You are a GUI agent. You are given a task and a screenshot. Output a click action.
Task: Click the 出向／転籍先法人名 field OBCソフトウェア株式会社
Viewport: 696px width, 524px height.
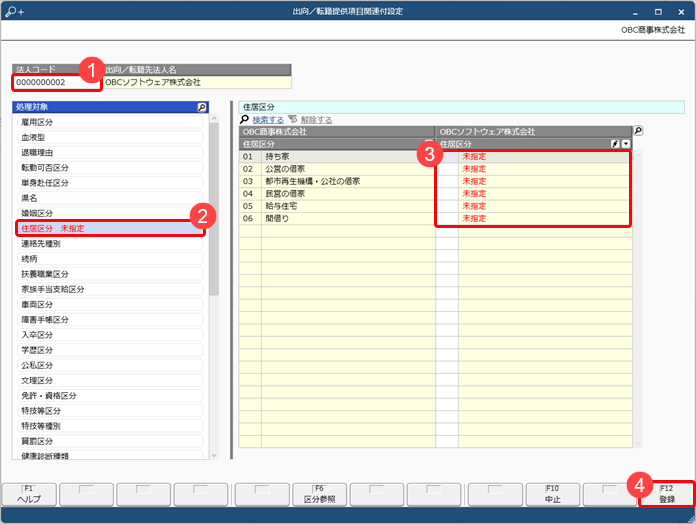(197, 83)
